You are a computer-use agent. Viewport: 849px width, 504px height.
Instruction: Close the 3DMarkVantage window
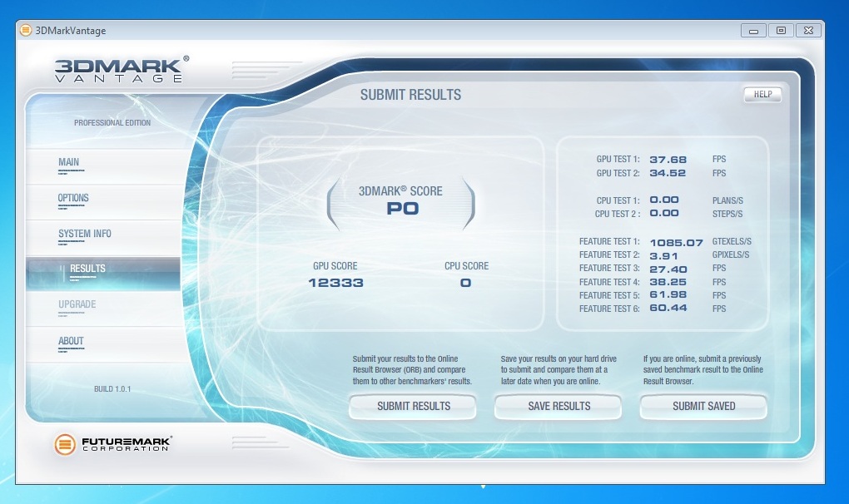[x=808, y=31]
